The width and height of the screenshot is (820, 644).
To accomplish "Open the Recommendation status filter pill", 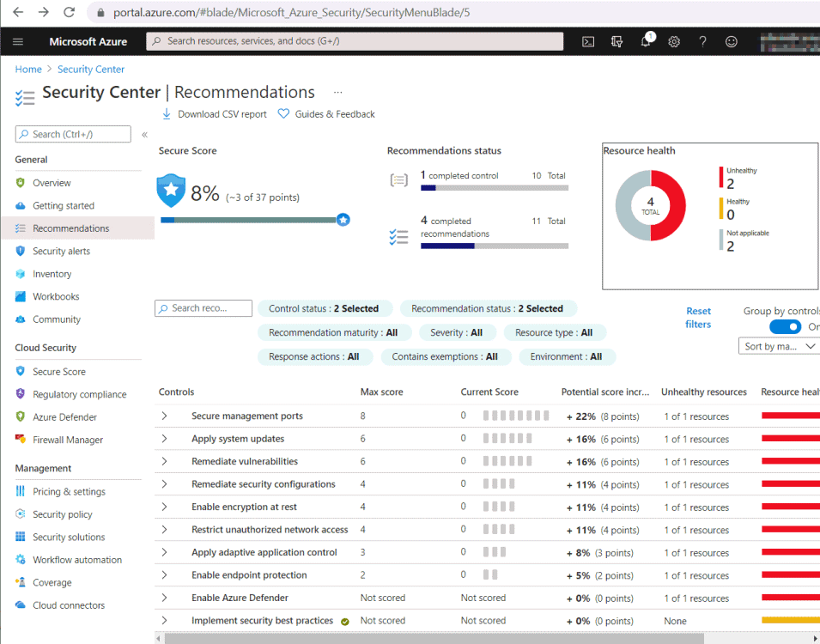I will coord(489,308).
